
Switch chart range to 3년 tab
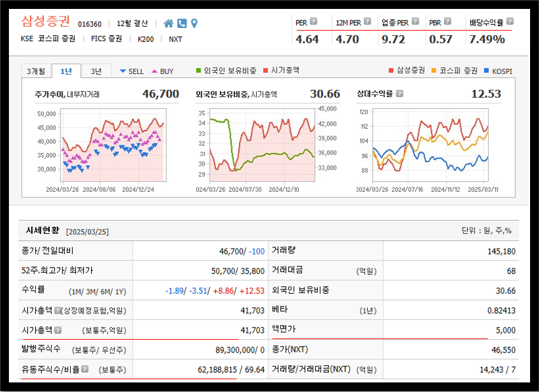(96, 71)
